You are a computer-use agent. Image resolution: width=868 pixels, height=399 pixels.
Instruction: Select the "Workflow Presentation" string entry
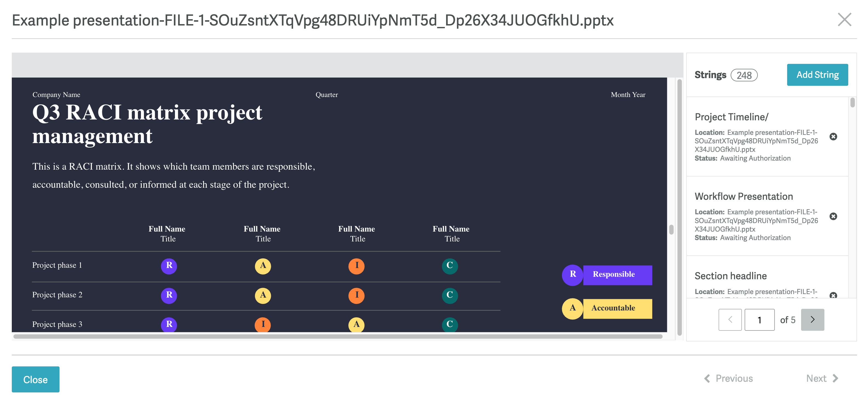767,216
